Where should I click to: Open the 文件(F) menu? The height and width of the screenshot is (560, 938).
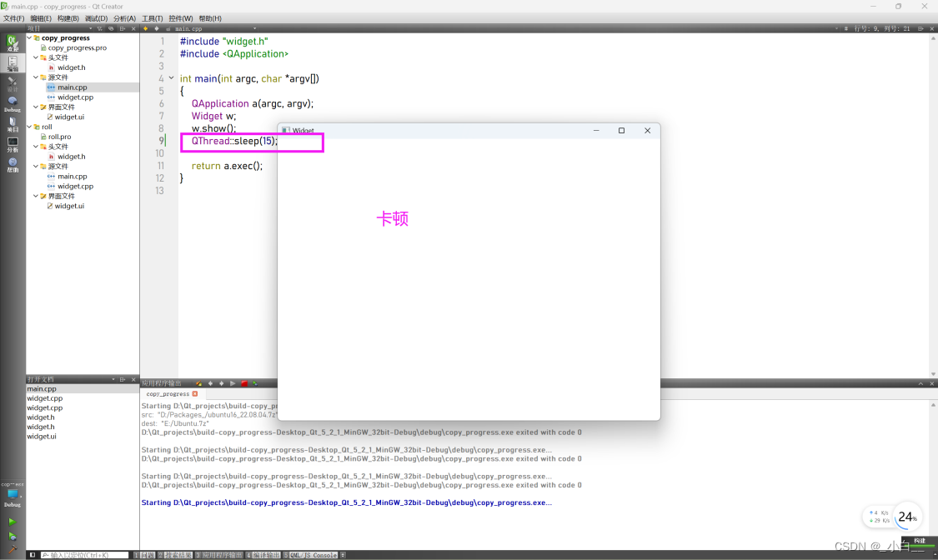coord(14,18)
